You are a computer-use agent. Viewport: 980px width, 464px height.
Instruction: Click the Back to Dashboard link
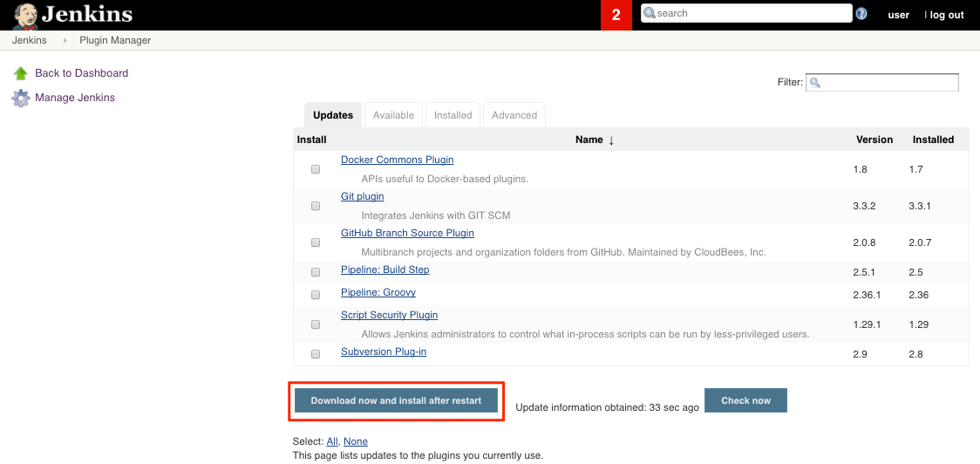coord(81,73)
